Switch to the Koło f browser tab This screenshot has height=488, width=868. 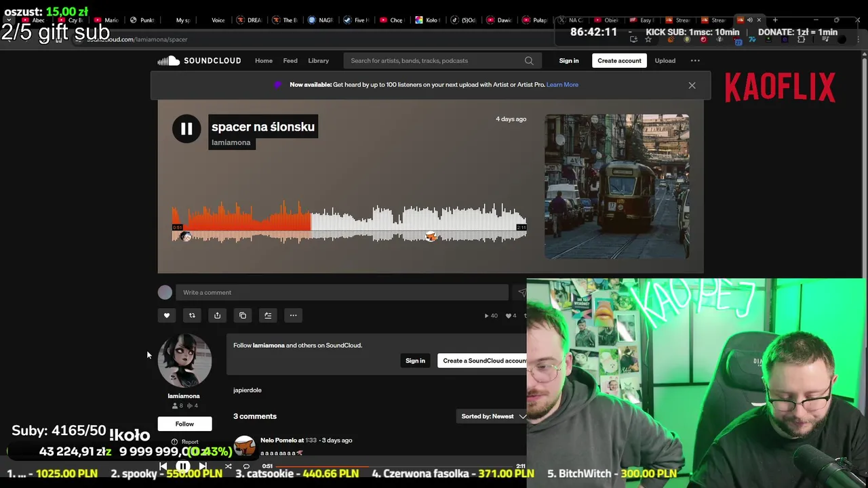coord(427,20)
